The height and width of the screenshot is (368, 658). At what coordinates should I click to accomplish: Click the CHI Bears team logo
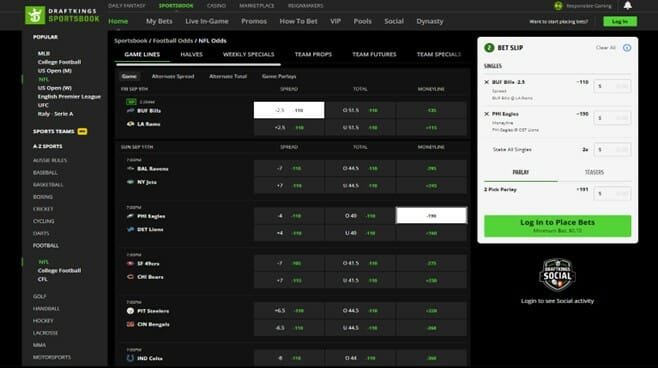tap(130, 277)
